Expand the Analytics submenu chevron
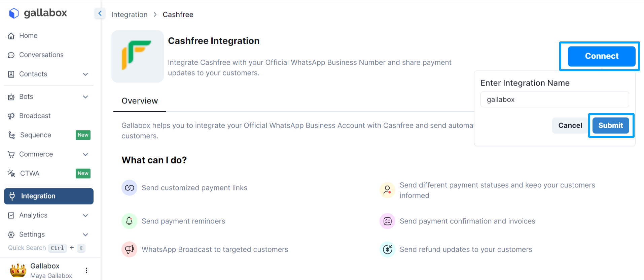The width and height of the screenshot is (644, 280). coord(85,215)
